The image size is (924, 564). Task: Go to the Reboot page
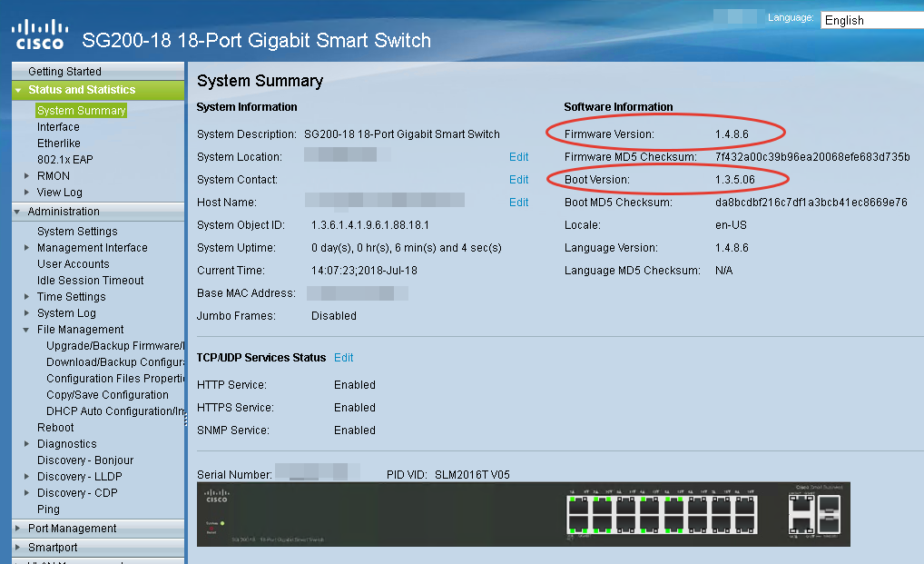click(55, 428)
